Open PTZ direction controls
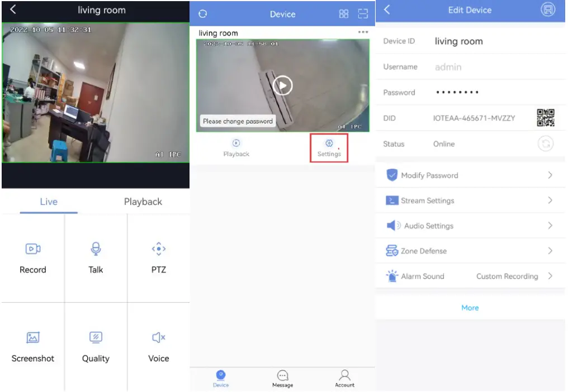The height and width of the screenshot is (392, 568). pos(159,248)
